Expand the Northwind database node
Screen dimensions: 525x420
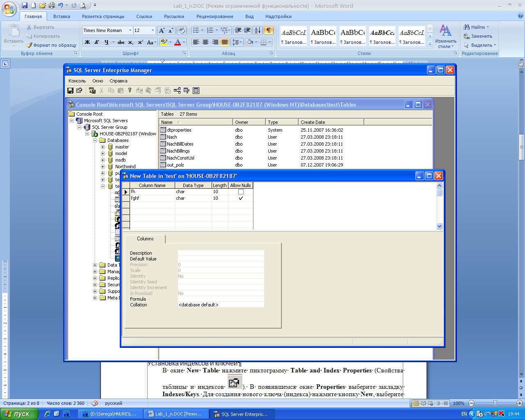click(103, 167)
